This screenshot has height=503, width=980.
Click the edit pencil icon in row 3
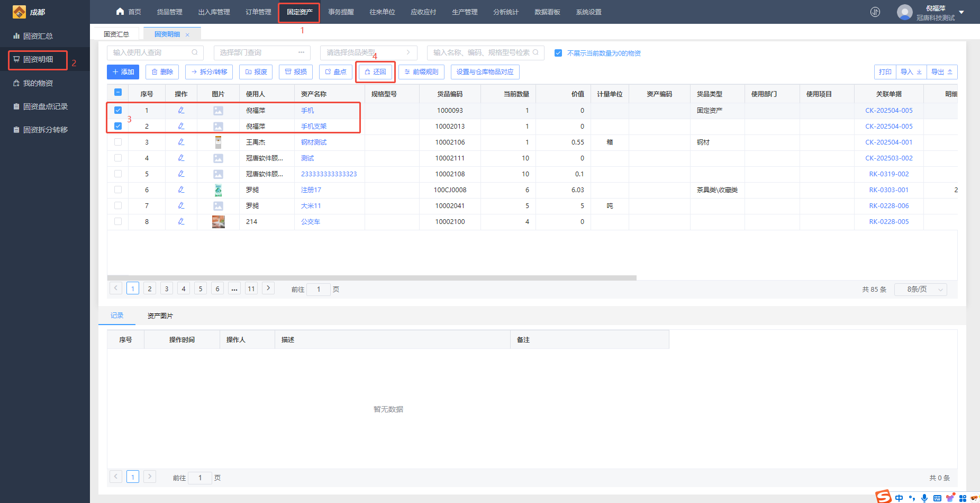(181, 142)
